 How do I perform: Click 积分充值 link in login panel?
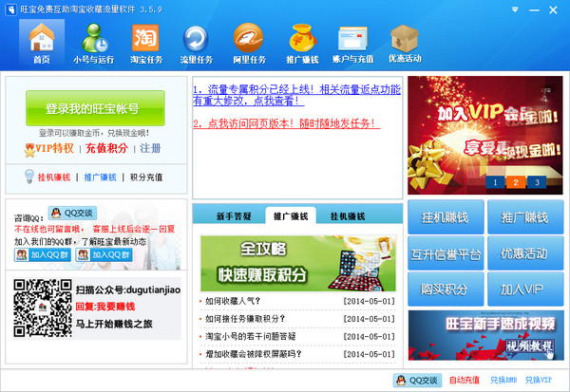(146, 177)
